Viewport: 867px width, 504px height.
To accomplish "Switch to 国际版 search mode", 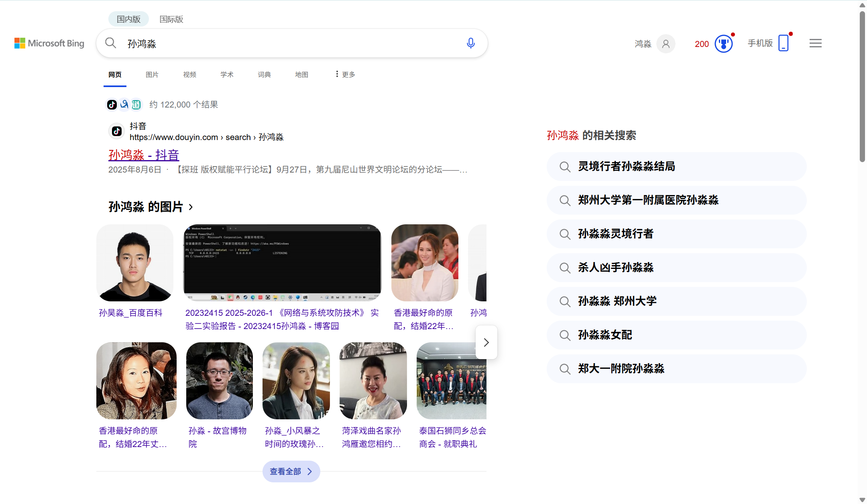I will 171,19.
